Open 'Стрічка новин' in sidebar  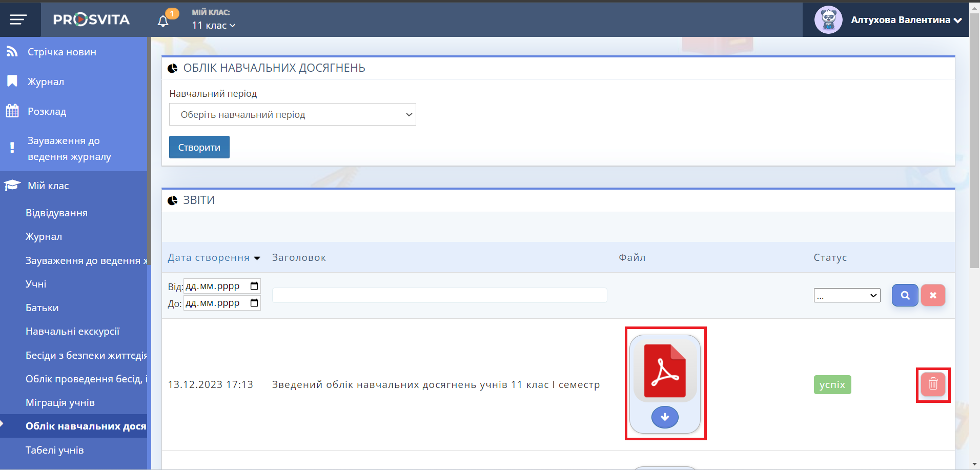62,52
